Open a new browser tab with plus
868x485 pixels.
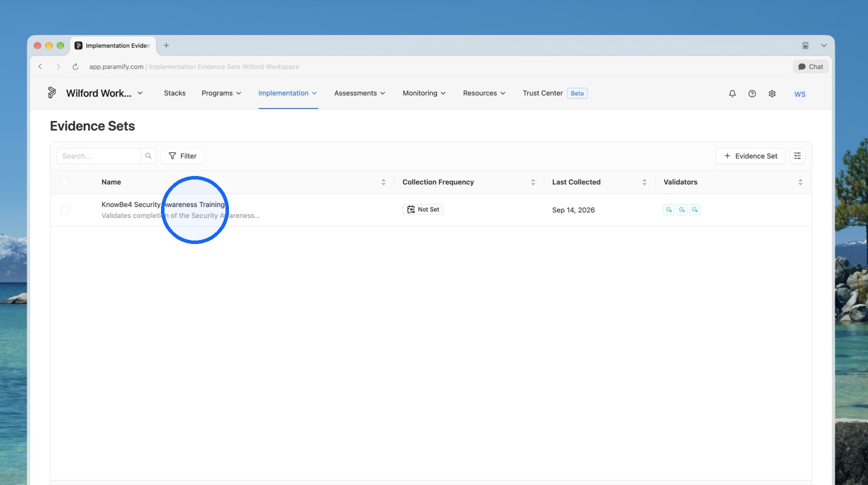[x=166, y=45]
